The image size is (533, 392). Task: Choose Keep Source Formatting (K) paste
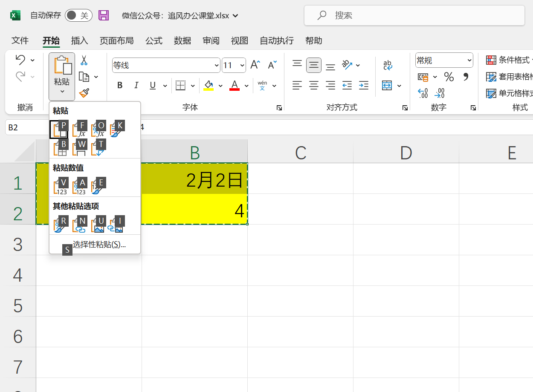click(x=116, y=130)
